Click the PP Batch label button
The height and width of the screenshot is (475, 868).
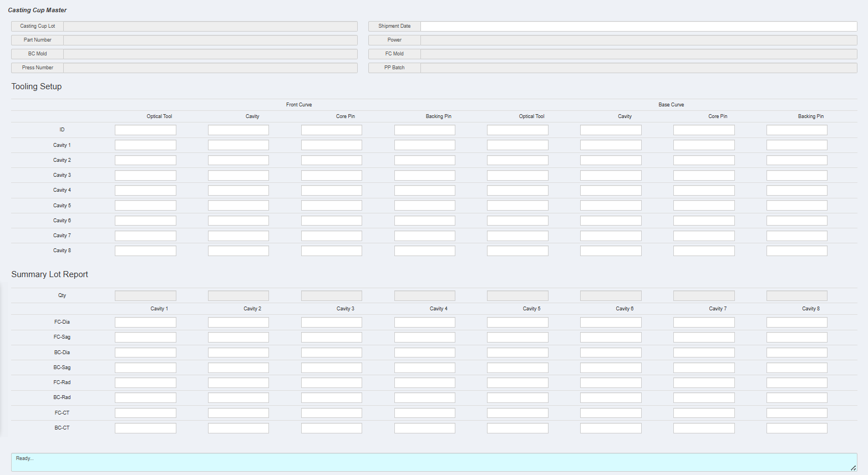394,68
